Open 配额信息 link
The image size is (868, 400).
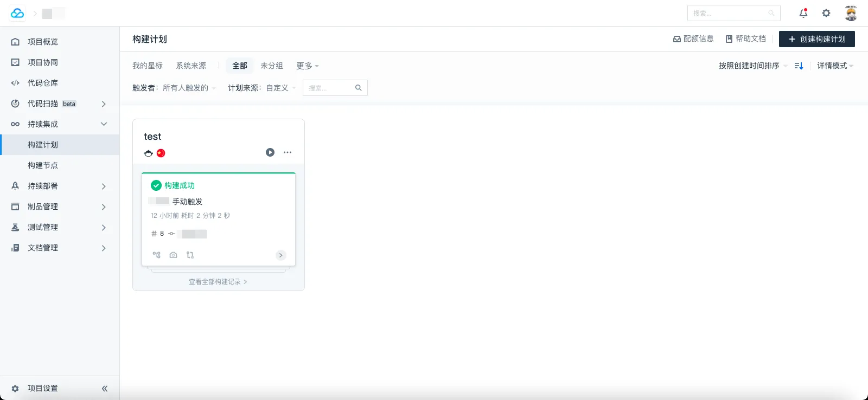pyautogui.click(x=693, y=39)
